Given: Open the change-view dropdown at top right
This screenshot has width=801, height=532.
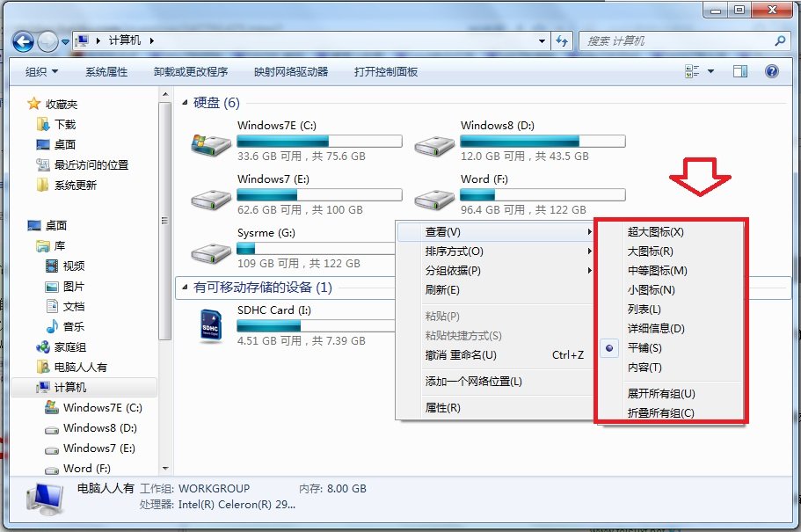Looking at the screenshot, I should tap(703, 71).
